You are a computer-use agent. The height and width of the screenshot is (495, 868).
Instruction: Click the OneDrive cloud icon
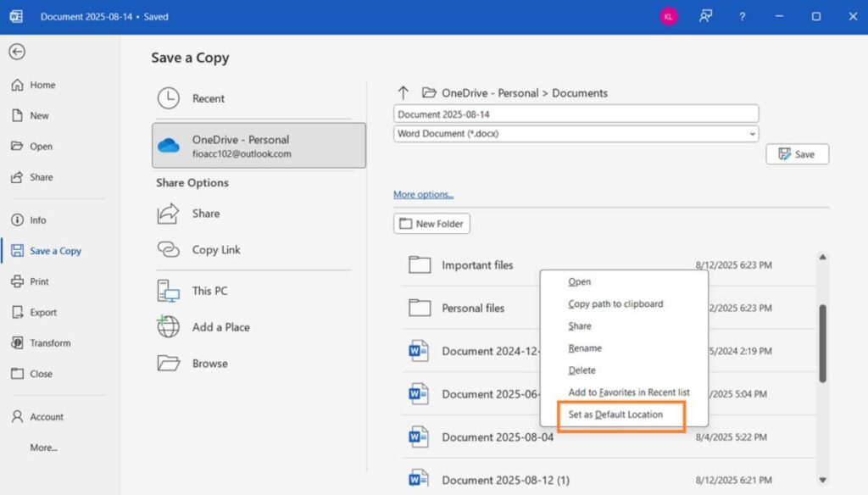(x=169, y=146)
